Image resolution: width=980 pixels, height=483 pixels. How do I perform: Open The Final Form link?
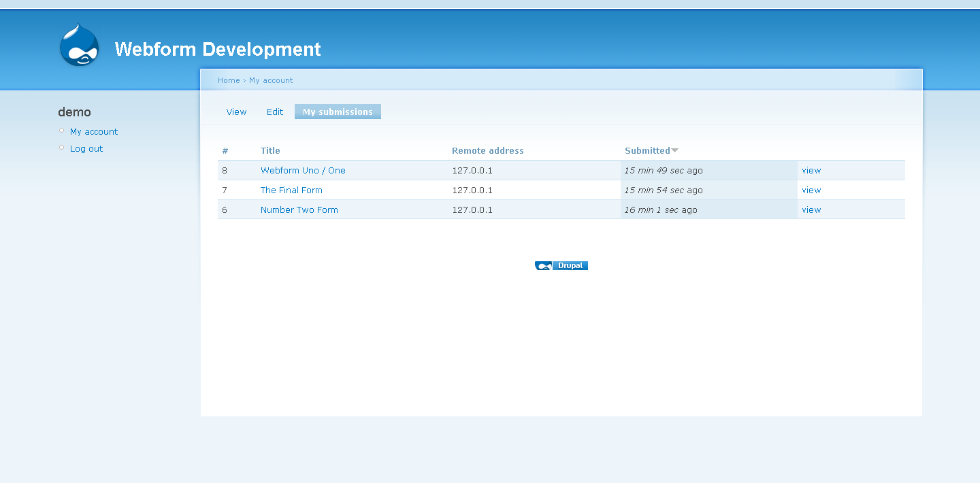tap(291, 190)
